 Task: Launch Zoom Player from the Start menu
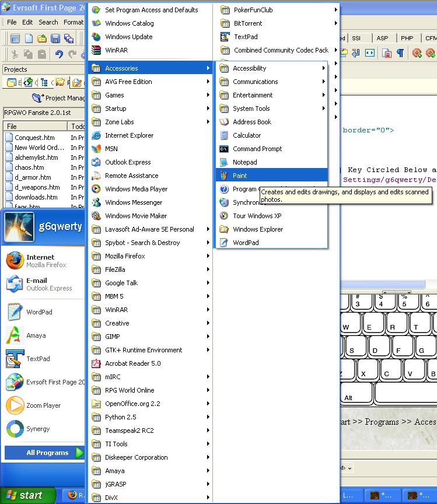[x=43, y=405]
